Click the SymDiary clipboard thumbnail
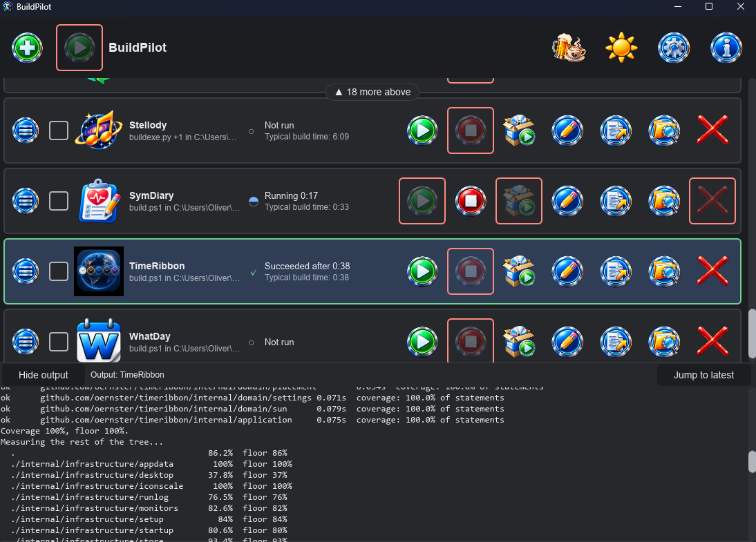This screenshot has height=542, width=756. tap(99, 201)
